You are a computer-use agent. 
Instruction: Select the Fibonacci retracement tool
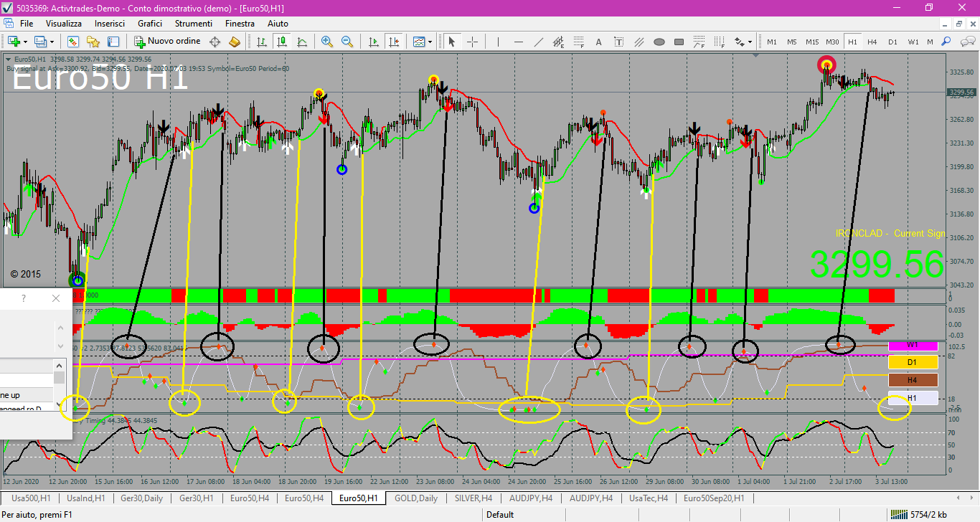(x=579, y=42)
